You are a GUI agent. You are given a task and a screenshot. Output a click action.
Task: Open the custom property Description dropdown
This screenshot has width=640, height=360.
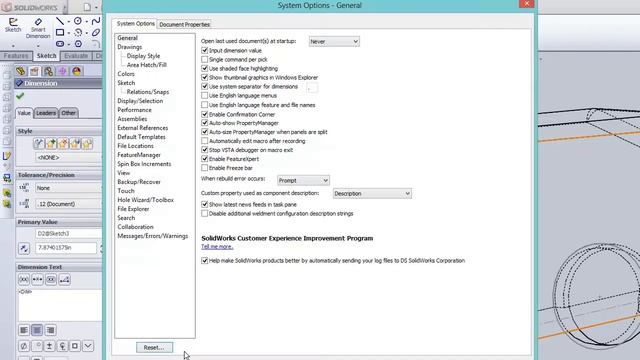[x=372, y=193]
